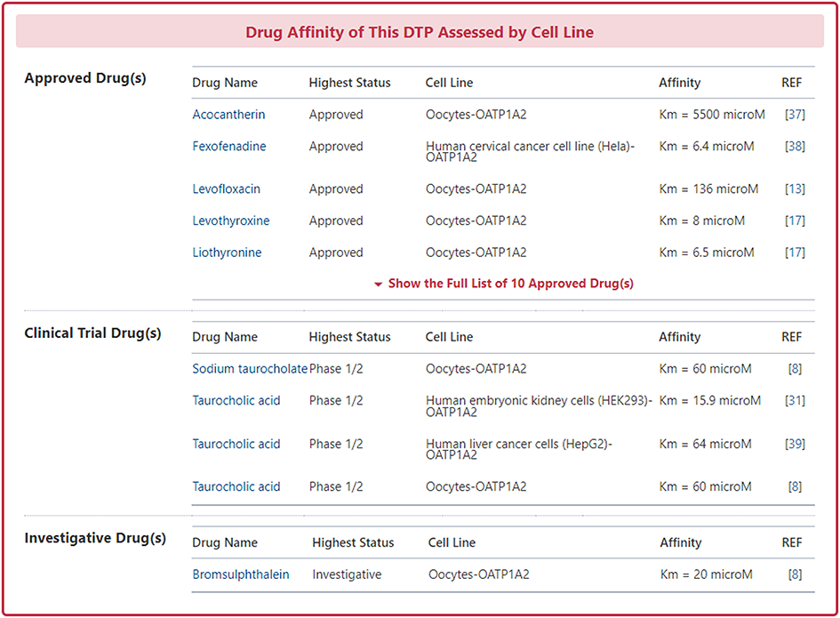840x618 pixels.
Task: Click reference [8] in the Bromsulphthalein row
Action: [795, 575]
